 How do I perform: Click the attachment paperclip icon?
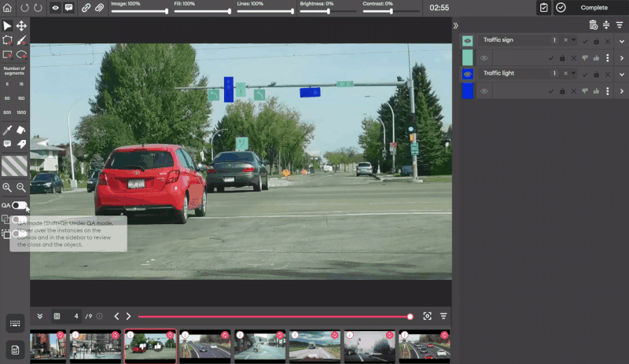tap(100, 8)
